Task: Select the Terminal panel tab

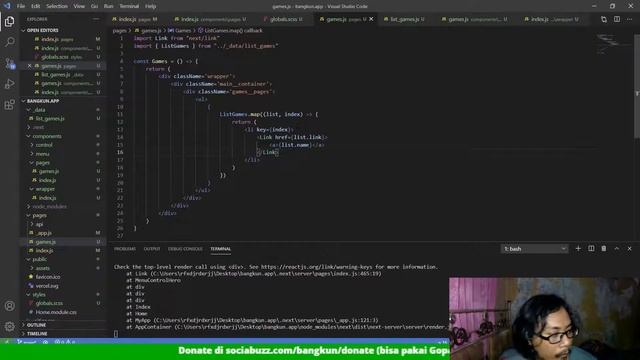Action: (221, 249)
